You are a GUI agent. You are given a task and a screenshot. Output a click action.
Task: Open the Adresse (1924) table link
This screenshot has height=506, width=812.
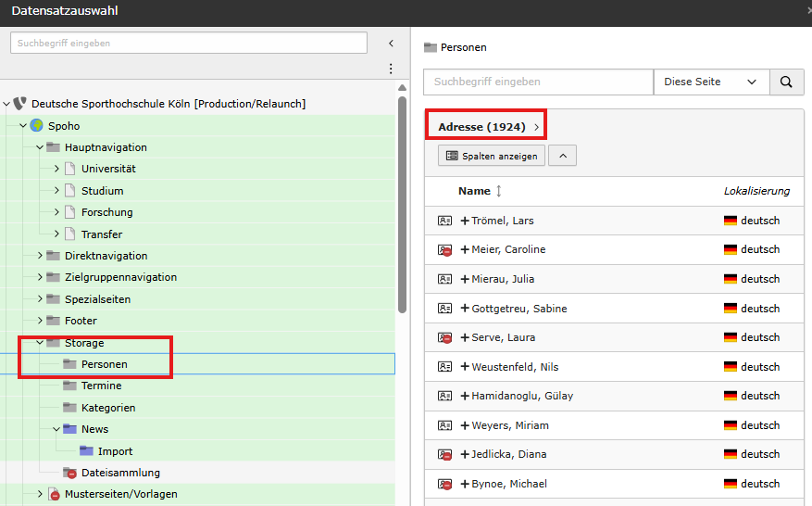click(x=482, y=126)
